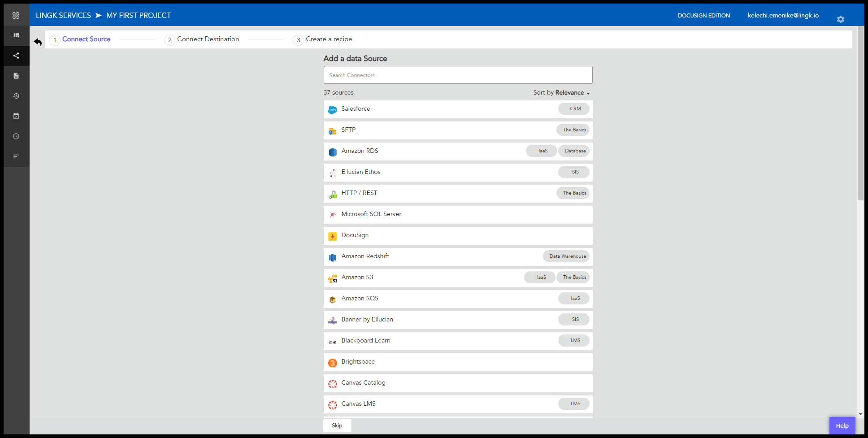Viewport: 868px width, 438px height.
Task: Click the DOCUSIGN EDITION label
Action: click(x=704, y=16)
